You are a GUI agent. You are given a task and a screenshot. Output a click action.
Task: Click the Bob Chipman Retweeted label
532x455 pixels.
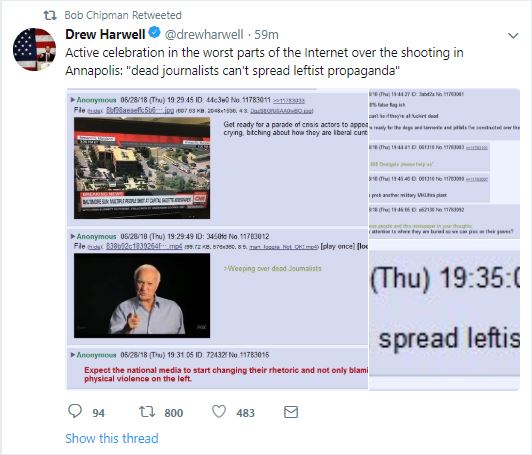123,15
